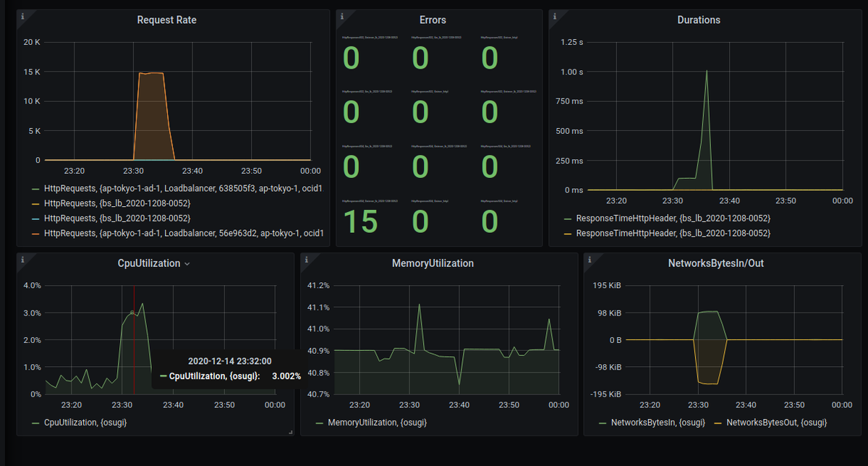
Task: Open the MemoryUtilization panel title menu
Action: (433, 263)
